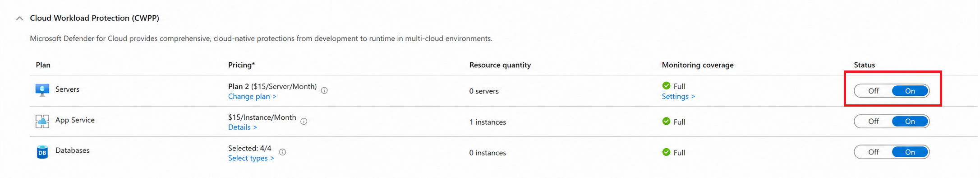Click '$15/Instance/Month' pricing text

[x=262, y=117]
